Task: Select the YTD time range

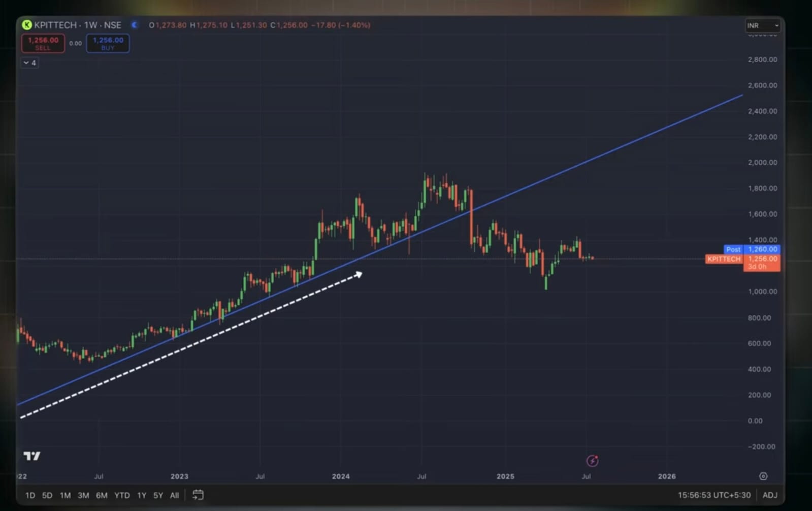Action: pyautogui.click(x=122, y=495)
